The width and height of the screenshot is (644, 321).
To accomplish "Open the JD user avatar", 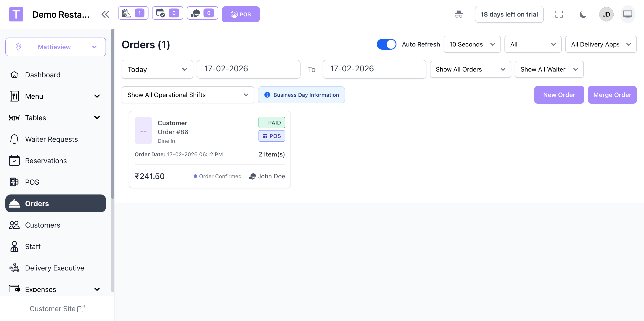I will (606, 14).
